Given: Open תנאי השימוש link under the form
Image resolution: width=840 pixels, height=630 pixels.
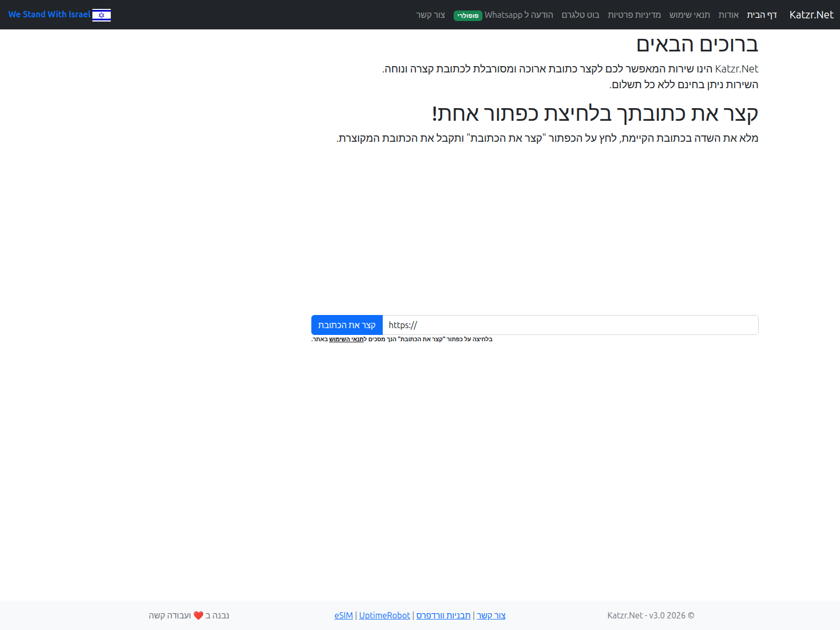Looking at the screenshot, I should 346,339.
